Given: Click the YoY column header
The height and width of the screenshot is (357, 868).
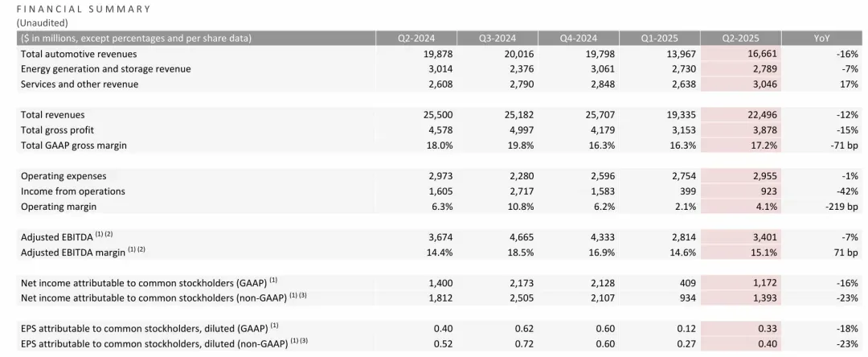Looking at the screenshot, I should tap(821, 38).
